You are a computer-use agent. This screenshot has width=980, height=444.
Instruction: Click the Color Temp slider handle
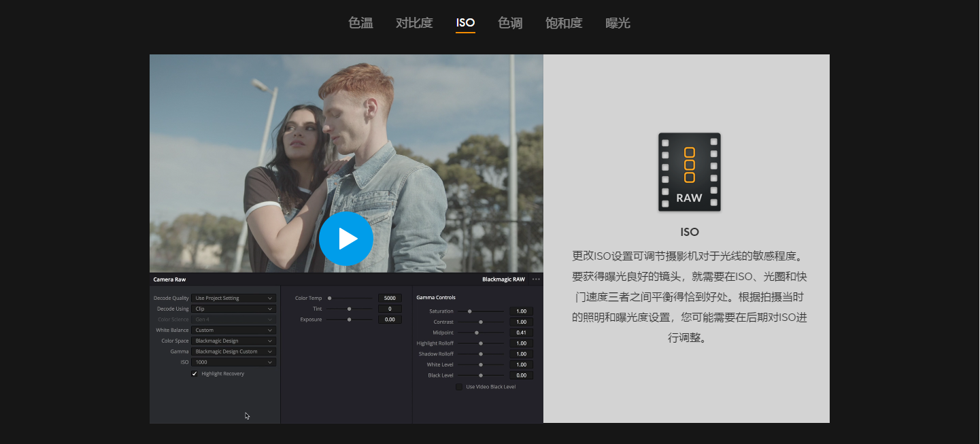pyautogui.click(x=330, y=298)
